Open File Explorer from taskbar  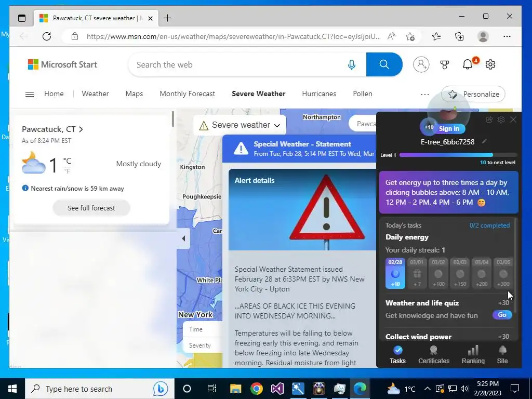pyautogui.click(x=235, y=389)
